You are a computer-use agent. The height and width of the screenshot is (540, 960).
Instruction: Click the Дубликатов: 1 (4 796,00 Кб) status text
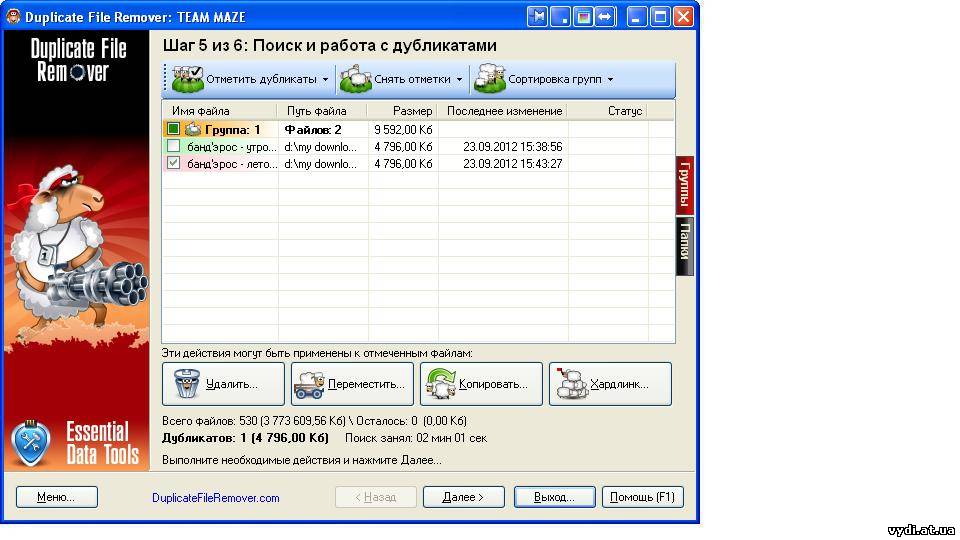[245, 438]
